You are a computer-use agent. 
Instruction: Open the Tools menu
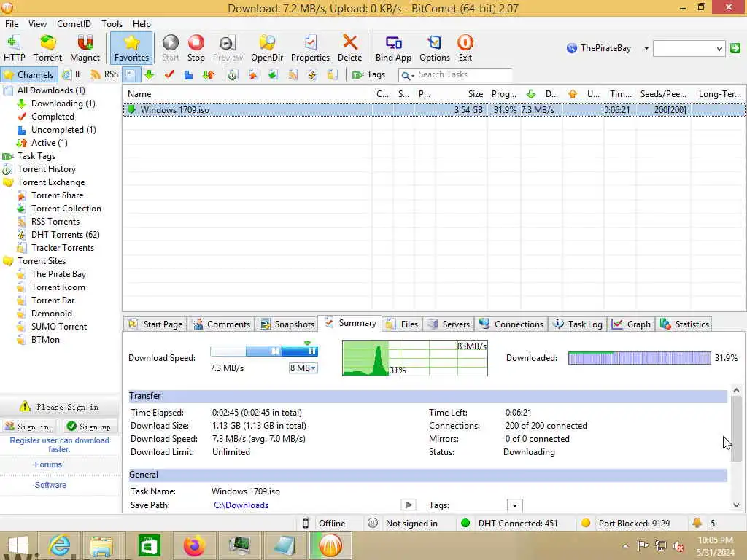(x=112, y=24)
